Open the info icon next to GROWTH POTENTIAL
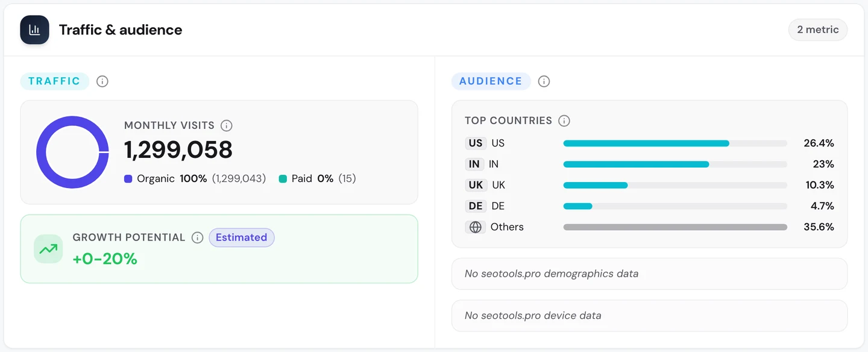The height and width of the screenshot is (352, 868). pyautogui.click(x=197, y=237)
